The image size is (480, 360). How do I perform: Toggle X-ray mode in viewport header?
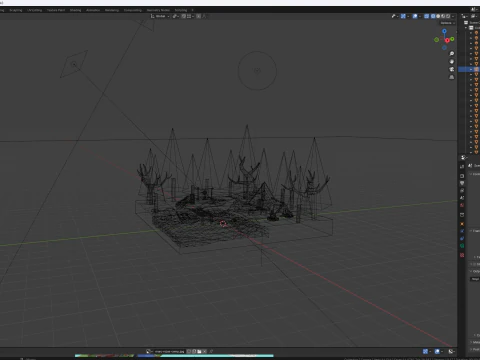click(426, 16)
